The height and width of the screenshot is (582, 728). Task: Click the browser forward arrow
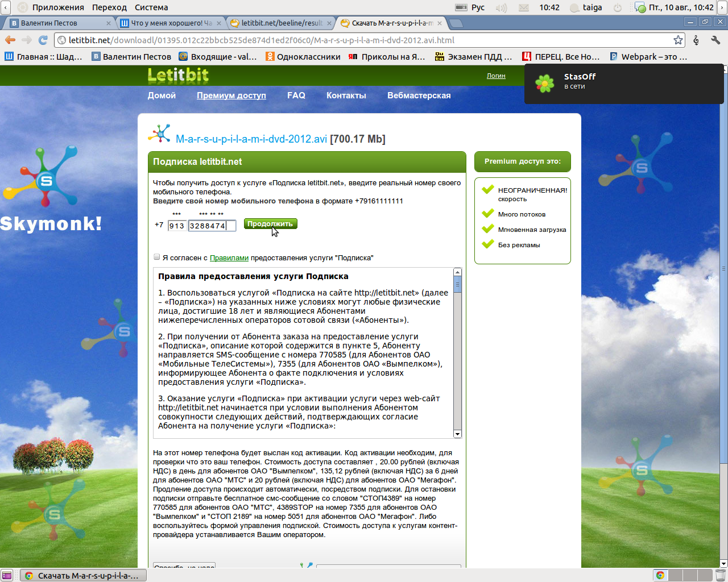[26, 40]
